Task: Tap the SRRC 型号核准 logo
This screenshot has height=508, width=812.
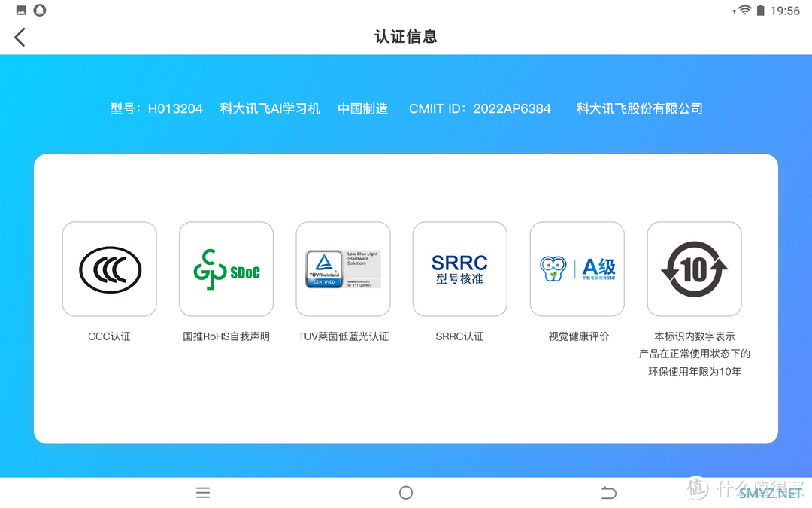Action: tap(460, 269)
